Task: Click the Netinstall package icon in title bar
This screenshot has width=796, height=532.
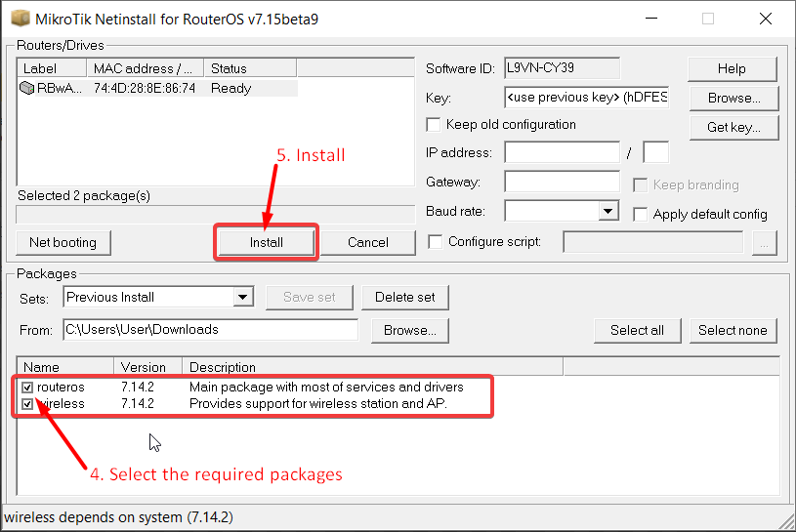Action: coord(18,19)
